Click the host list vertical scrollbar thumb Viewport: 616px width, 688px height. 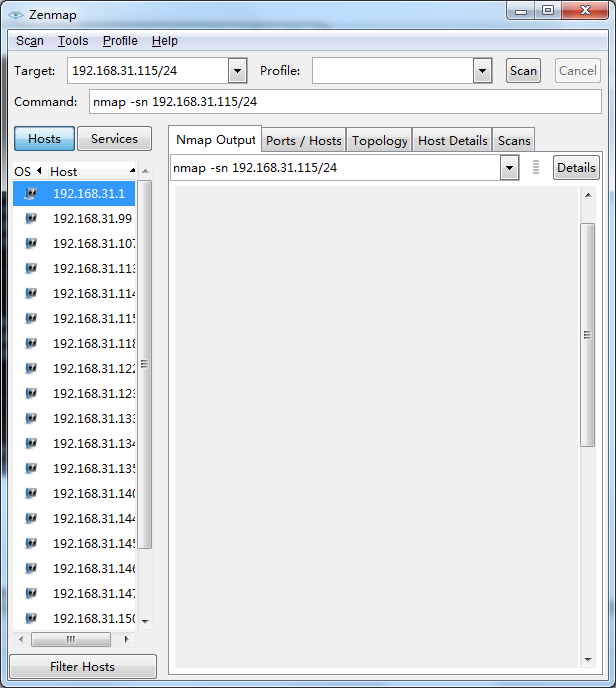pos(145,364)
